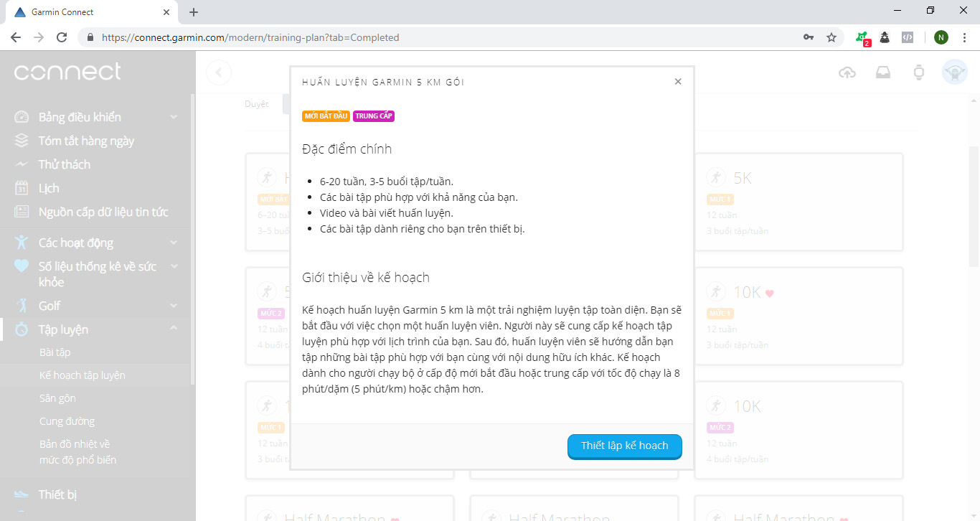This screenshot has width=980, height=521.
Task: Open the Chrome three-dot menu
Action: point(965,37)
